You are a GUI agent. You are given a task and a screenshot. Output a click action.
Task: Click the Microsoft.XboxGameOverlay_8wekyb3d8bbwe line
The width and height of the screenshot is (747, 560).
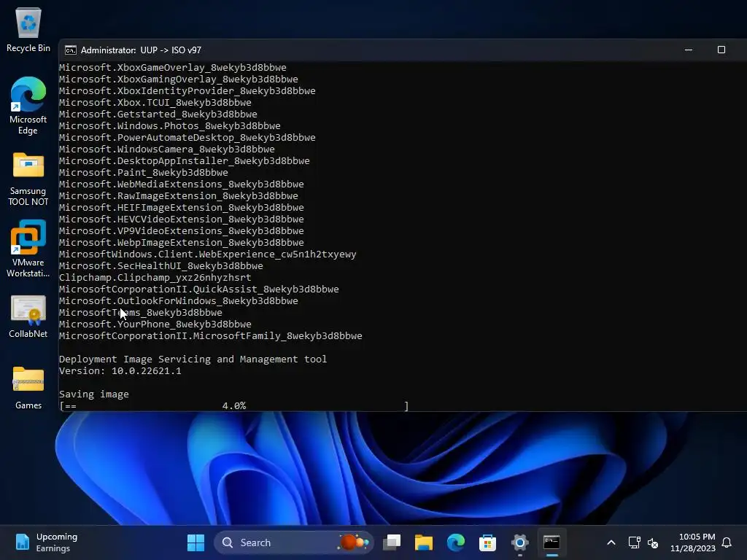point(172,68)
